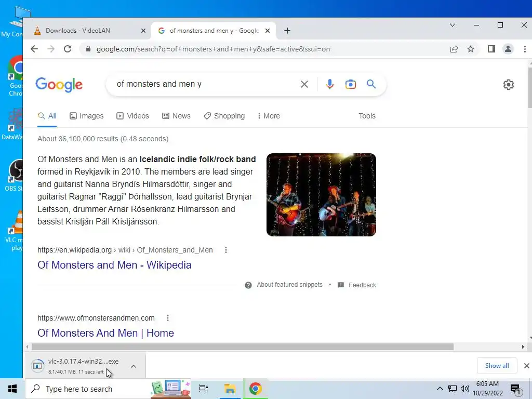Select the All results tab
Viewport: 532px width, 399px height.
tap(47, 116)
